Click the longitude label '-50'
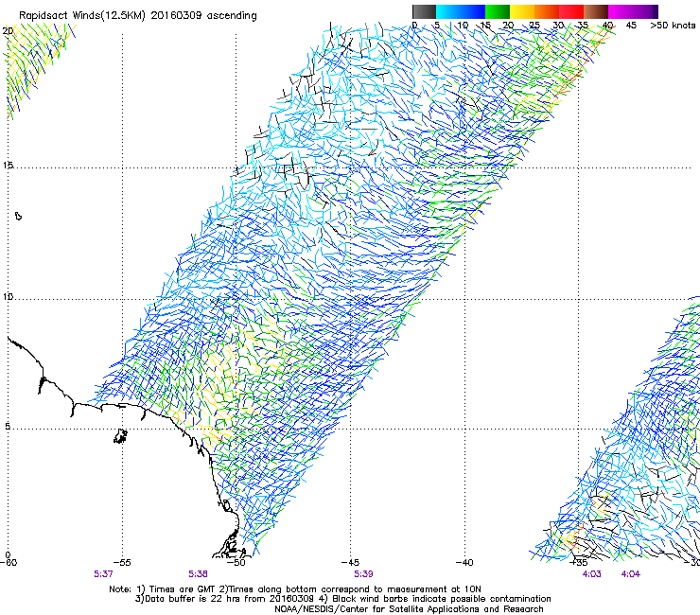The height and width of the screenshot is (615, 700). [236, 562]
